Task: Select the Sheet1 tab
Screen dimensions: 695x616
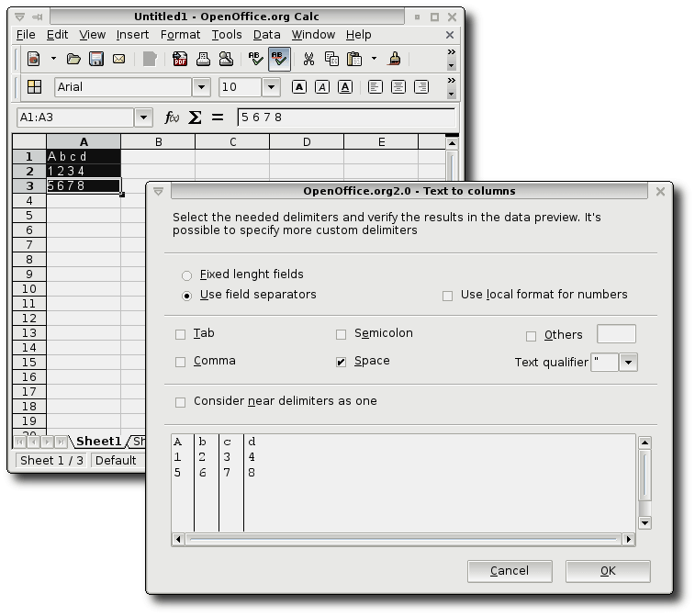Action: click(98, 441)
